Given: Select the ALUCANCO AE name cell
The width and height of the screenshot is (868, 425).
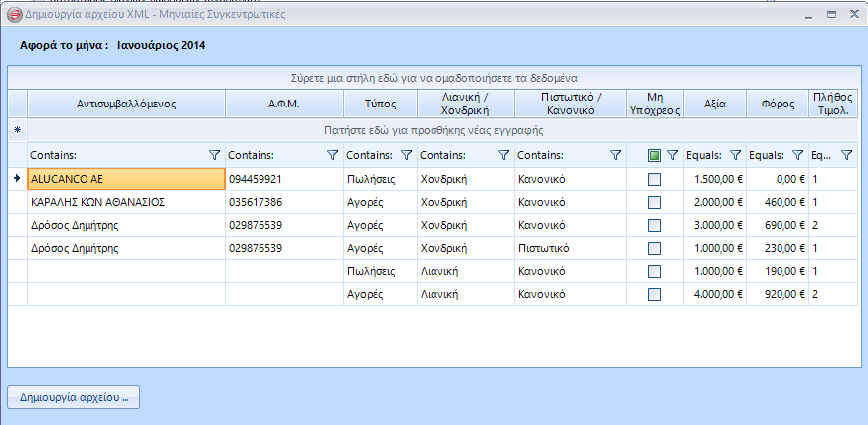Looking at the screenshot, I should (125, 179).
